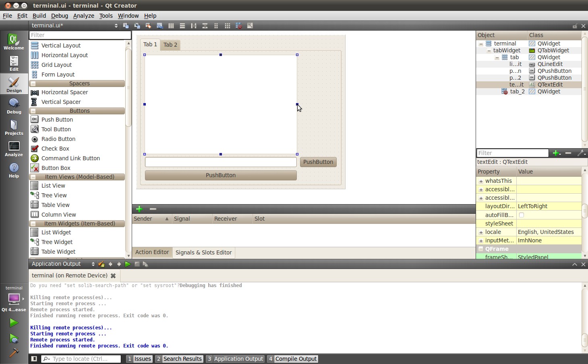Image resolution: width=588 pixels, height=364 pixels.
Task: Apply Lay Out in a Form Layout from toolbar
Action: point(216,25)
